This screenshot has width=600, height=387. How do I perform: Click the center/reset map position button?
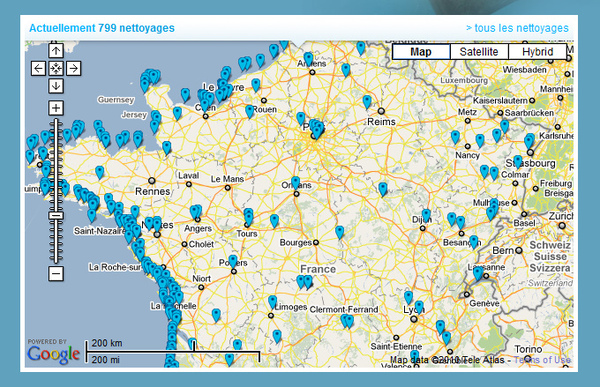tap(56, 69)
